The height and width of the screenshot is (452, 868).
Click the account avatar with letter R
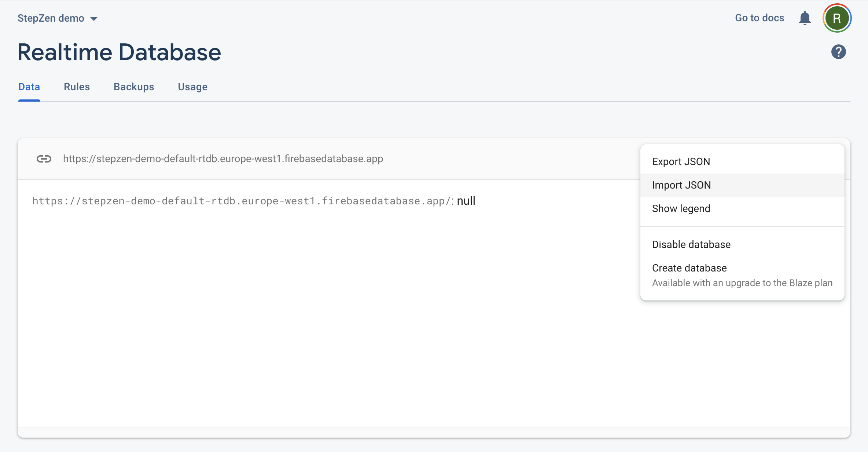tap(837, 18)
